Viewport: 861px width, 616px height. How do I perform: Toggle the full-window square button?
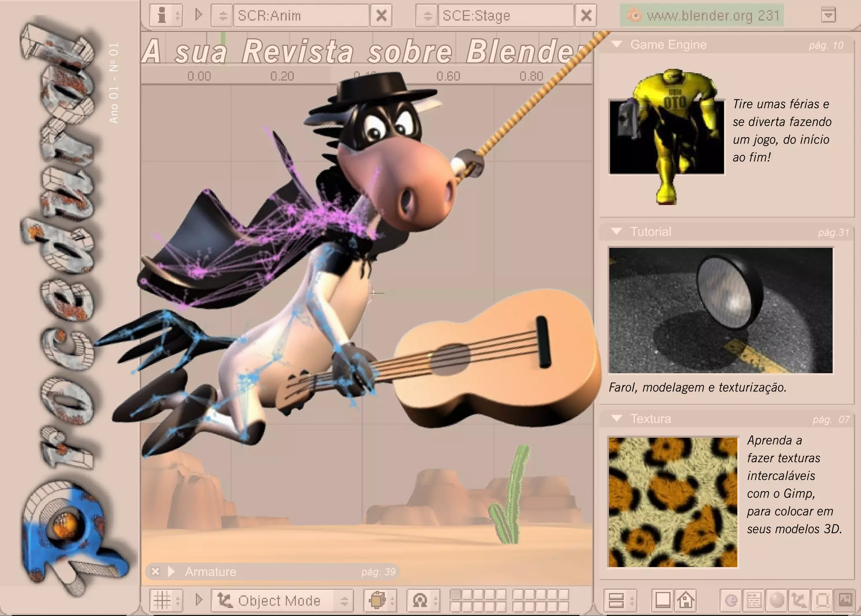pos(663,600)
